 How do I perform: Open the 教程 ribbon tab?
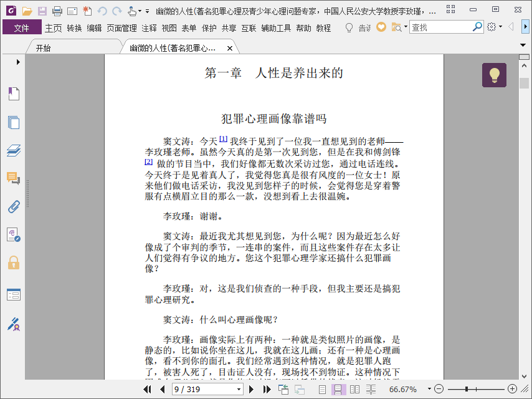tap(323, 28)
